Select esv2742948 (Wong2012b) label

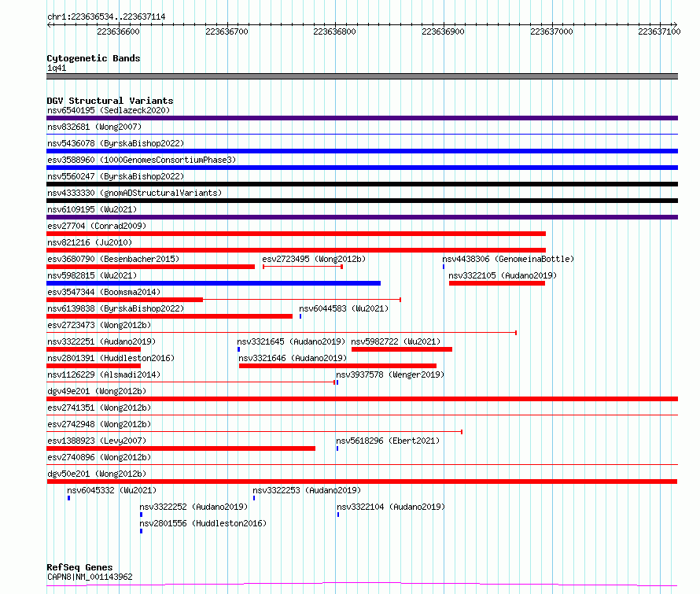point(99,424)
